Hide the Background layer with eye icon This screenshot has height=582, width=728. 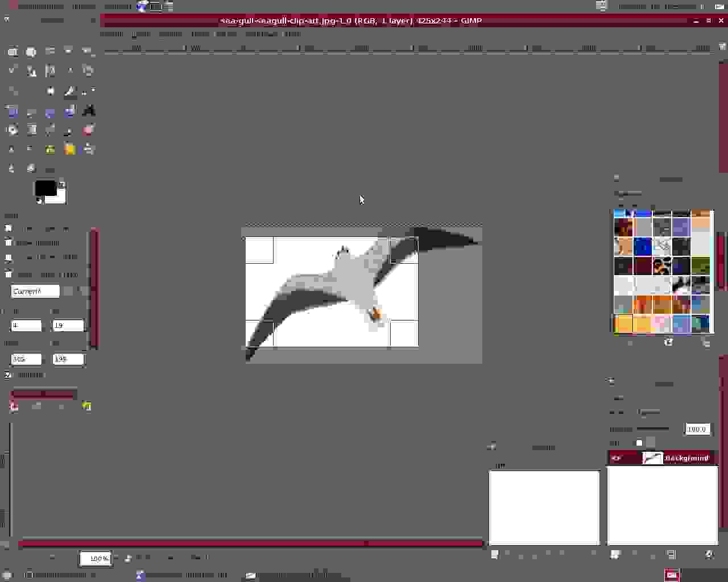tap(617, 458)
